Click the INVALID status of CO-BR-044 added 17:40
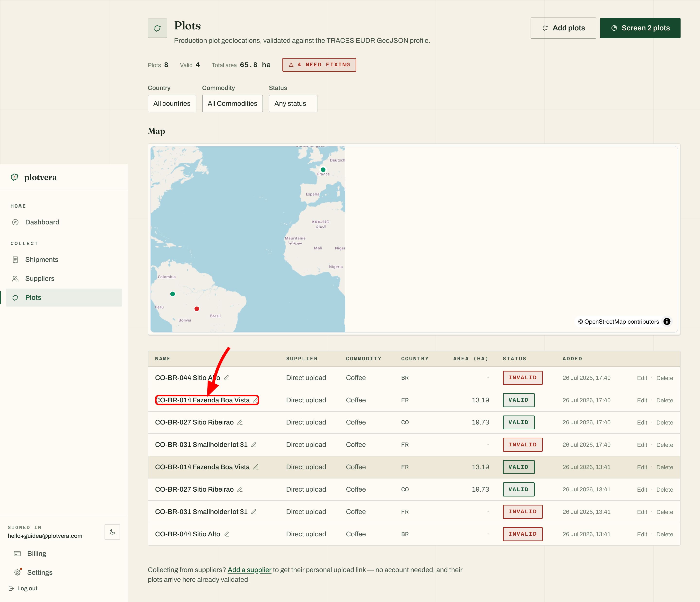 pyautogui.click(x=523, y=378)
